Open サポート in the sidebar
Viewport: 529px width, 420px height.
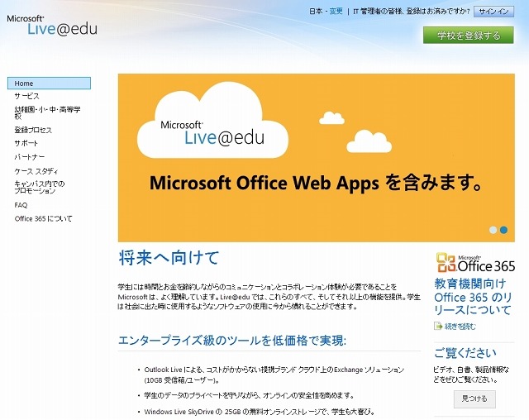tap(26, 143)
